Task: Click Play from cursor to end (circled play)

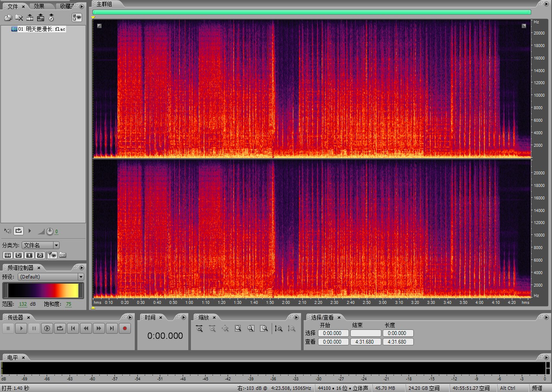Action: 47,329
